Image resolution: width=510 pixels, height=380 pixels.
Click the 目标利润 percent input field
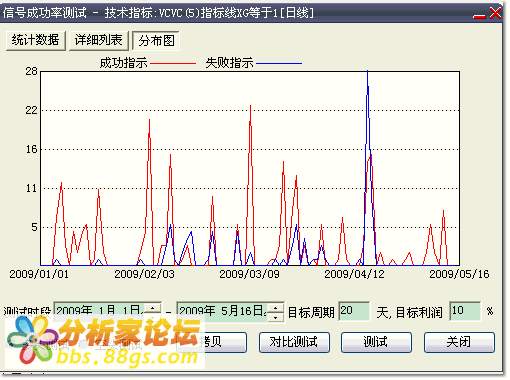point(465,311)
